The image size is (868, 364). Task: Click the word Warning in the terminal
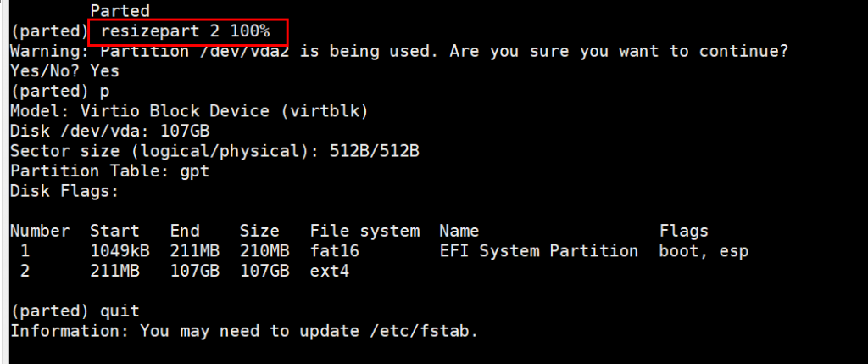click(42, 52)
